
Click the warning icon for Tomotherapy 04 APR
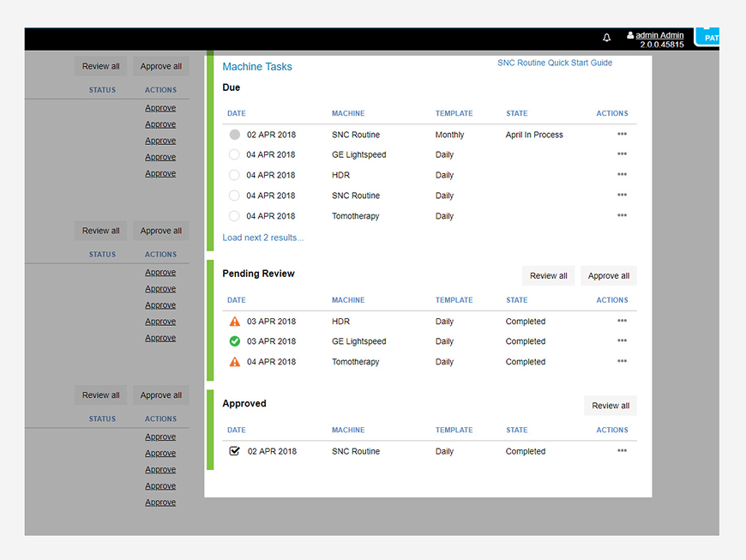[235, 362]
